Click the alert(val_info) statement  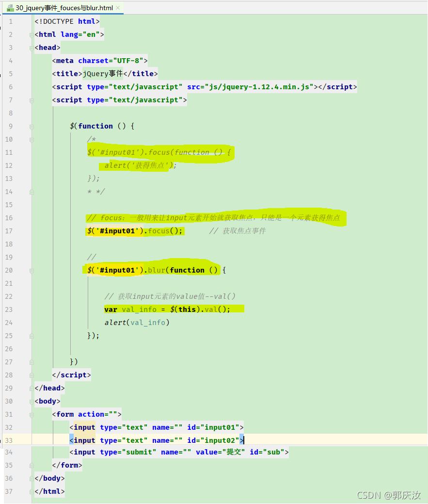click(137, 323)
